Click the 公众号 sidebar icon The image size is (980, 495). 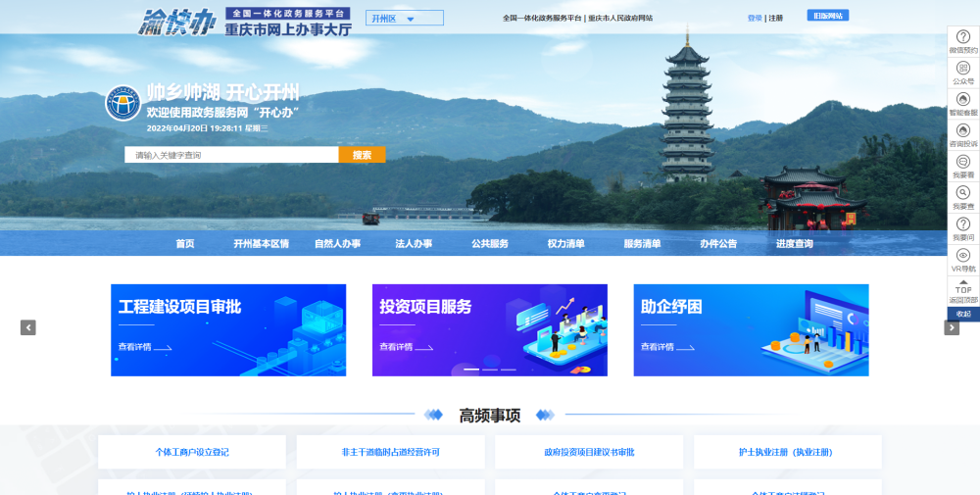962,73
